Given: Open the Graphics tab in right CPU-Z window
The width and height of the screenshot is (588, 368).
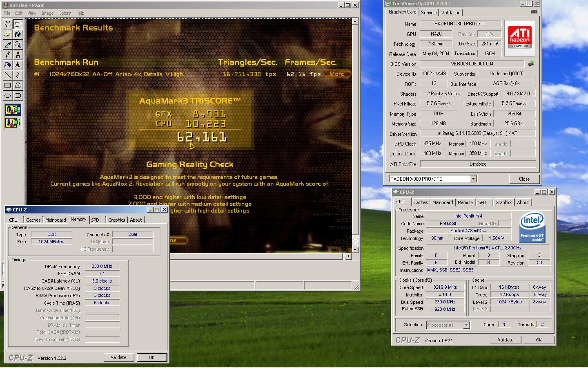Looking at the screenshot, I should (503, 202).
